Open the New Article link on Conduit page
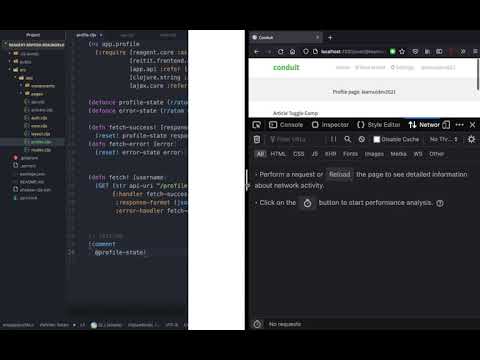The image size is (480, 360). tap(370, 68)
